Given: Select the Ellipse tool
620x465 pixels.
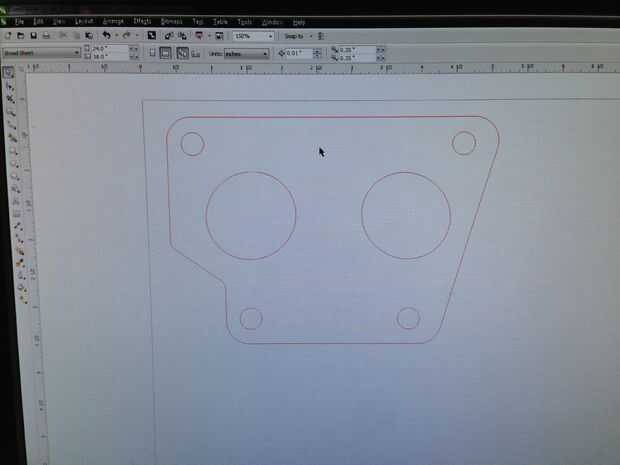Looking at the screenshot, I should point(15,164).
